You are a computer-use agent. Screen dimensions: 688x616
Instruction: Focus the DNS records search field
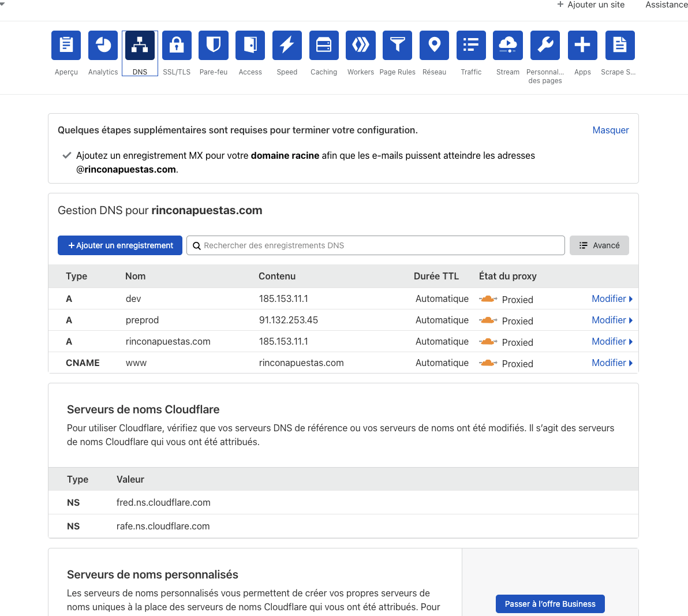tap(375, 245)
